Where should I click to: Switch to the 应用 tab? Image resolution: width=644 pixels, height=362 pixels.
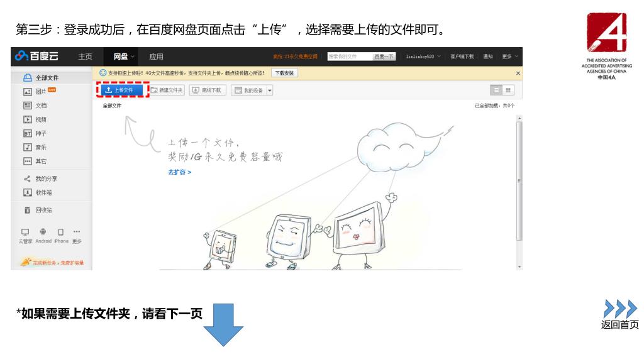[156, 57]
